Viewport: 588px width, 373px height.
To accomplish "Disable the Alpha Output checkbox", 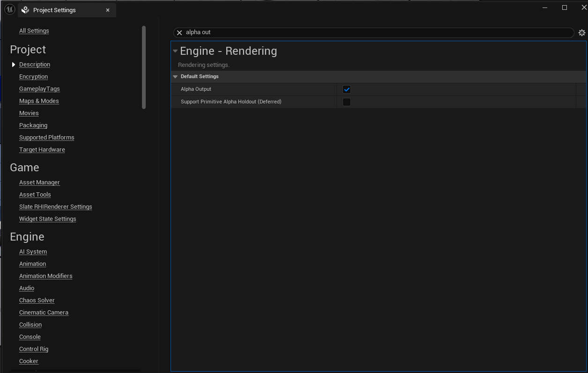I will 347,89.
